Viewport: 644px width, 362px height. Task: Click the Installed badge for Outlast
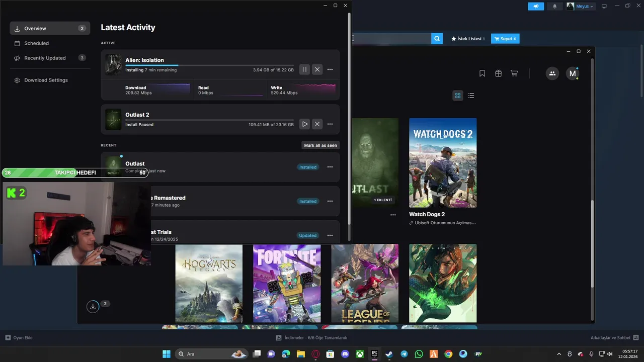pyautogui.click(x=308, y=167)
